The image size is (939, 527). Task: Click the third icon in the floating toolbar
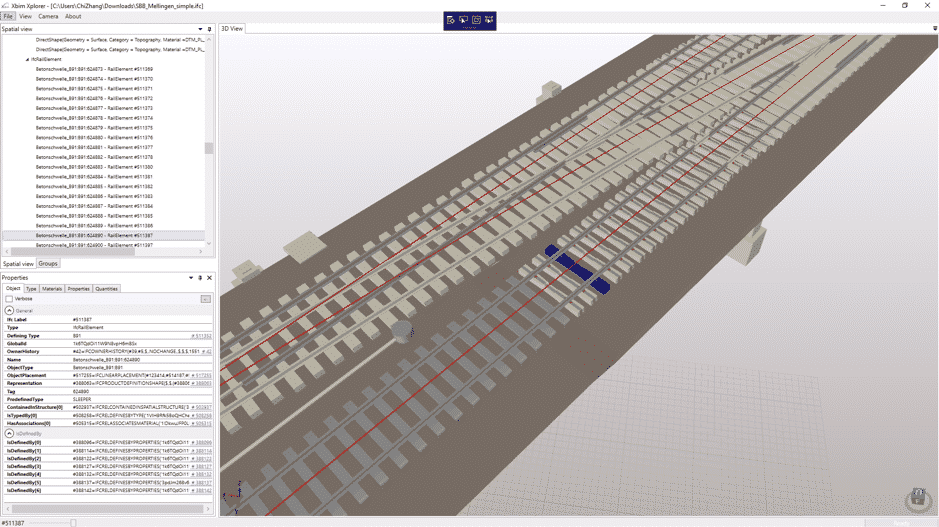pyautogui.click(x=476, y=20)
